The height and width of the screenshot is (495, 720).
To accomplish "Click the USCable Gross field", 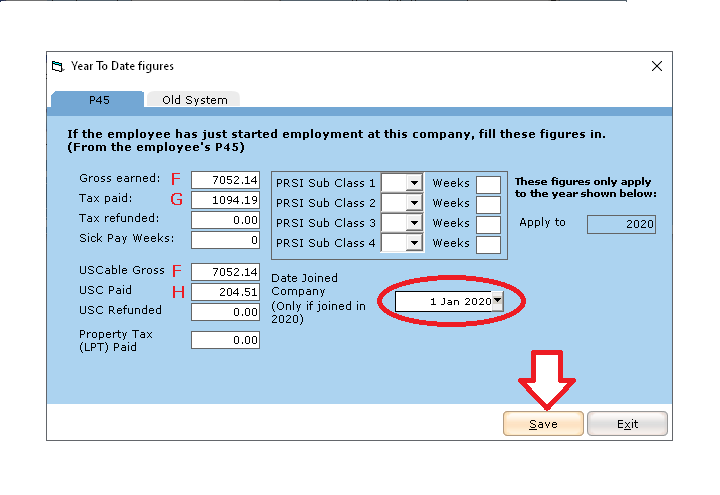I will [x=225, y=272].
